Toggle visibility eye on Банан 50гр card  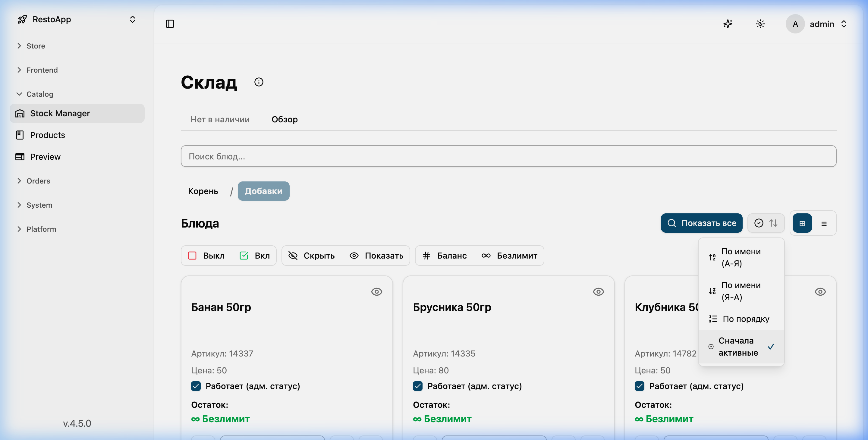(376, 292)
